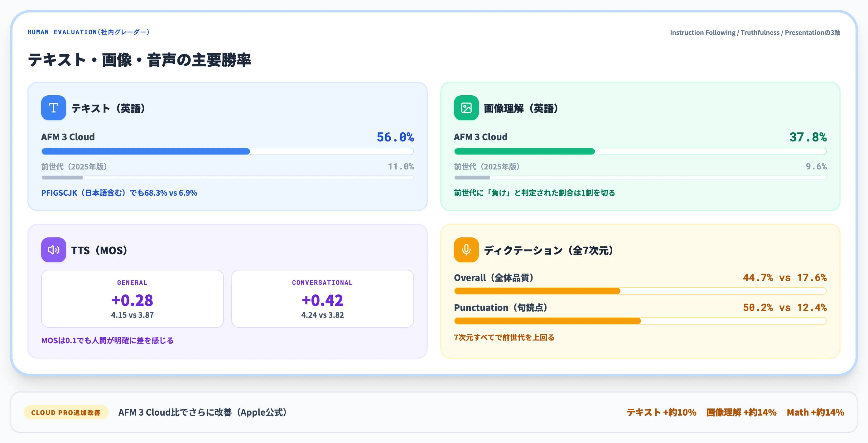Click the purple speaker TTS icon
Image resolution: width=868 pixels, height=443 pixels.
[x=54, y=250]
